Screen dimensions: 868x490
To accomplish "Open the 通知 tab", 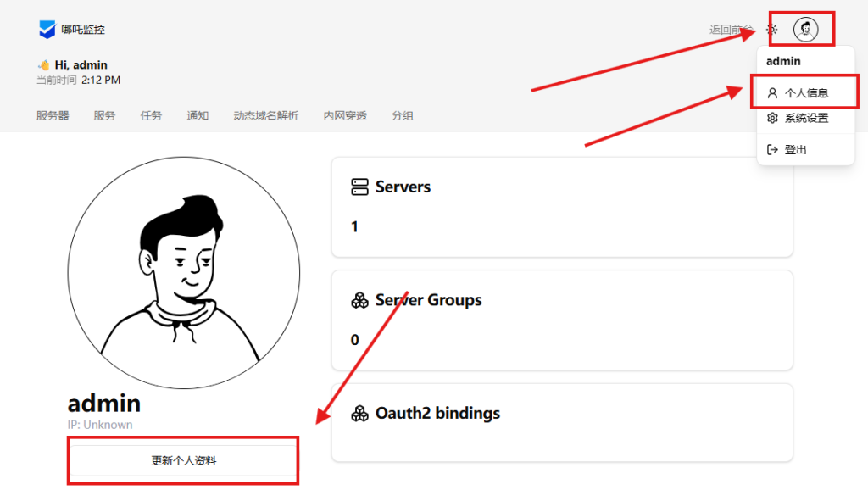I will click(198, 116).
